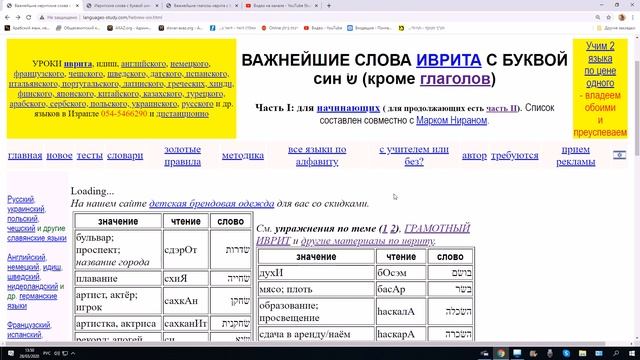Close the YouTube tab

point(316,6)
